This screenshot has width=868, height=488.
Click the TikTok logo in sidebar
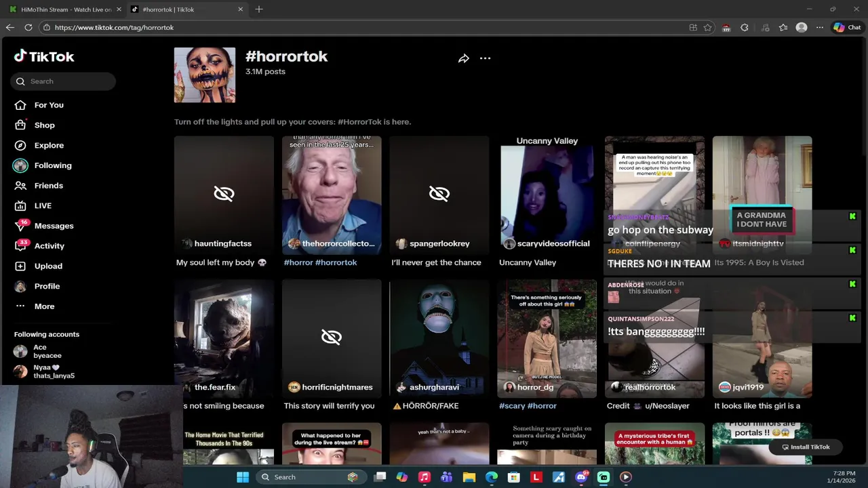44,56
